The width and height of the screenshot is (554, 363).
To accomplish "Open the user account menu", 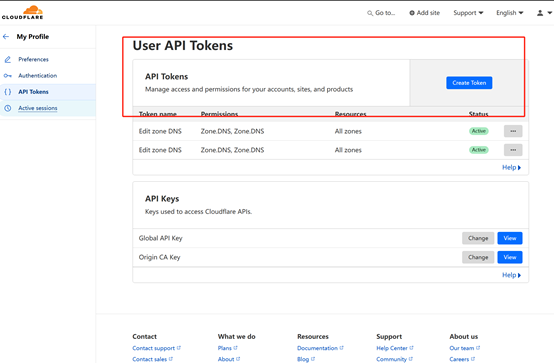I will coord(544,13).
